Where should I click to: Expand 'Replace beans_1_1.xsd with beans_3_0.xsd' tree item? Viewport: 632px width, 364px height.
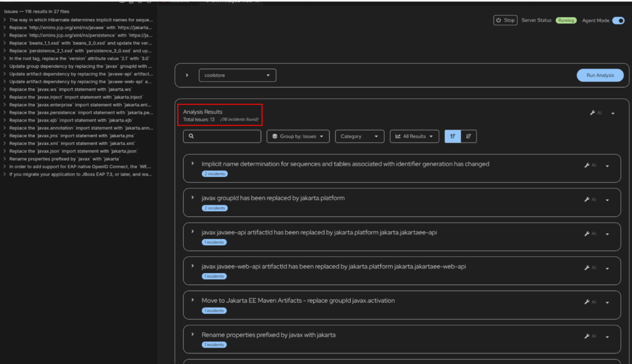click(5, 43)
